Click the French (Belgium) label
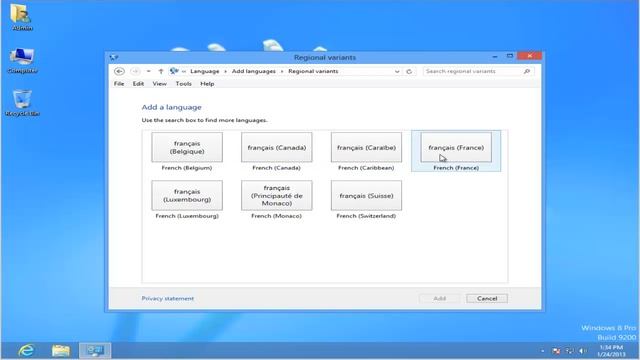This screenshot has width=640, height=360. pos(187,168)
